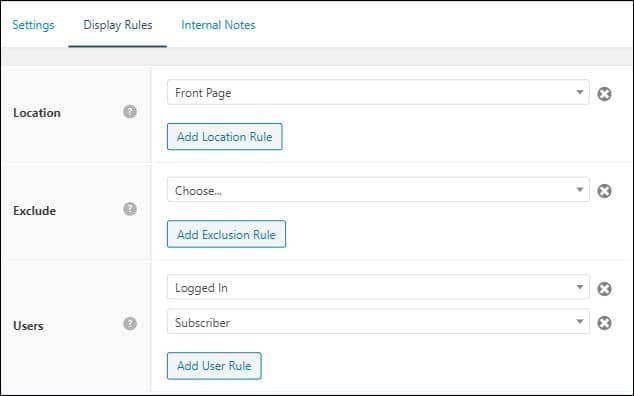Screen dimensions: 634x396
Task: Select the Display Rules tab
Action: (118, 25)
